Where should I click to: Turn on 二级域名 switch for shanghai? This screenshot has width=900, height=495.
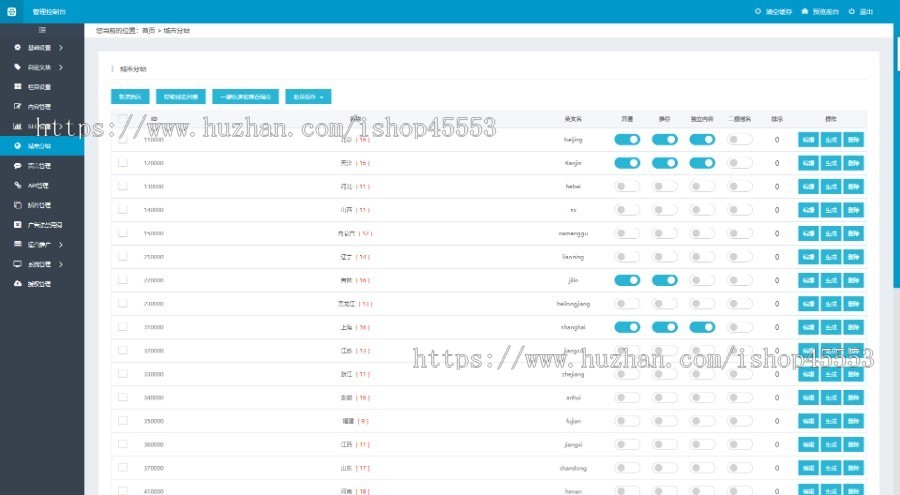click(x=739, y=327)
